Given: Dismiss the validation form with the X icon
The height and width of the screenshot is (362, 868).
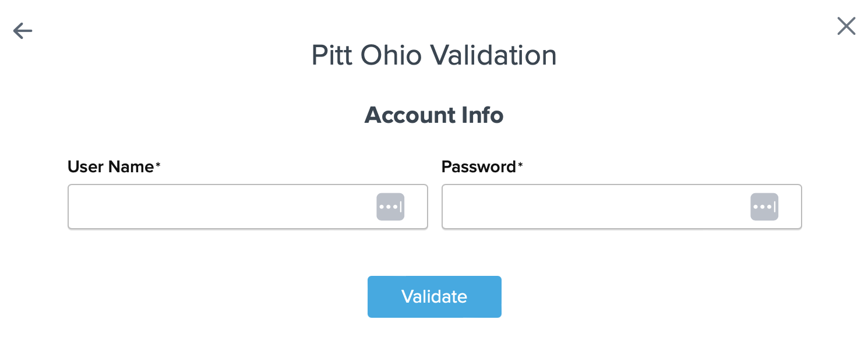Looking at the screenshot, I should coord(846,26).
